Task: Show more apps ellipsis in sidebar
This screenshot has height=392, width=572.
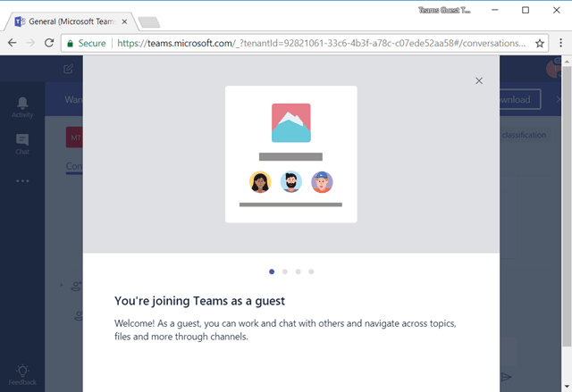Action: pos(22,180)
